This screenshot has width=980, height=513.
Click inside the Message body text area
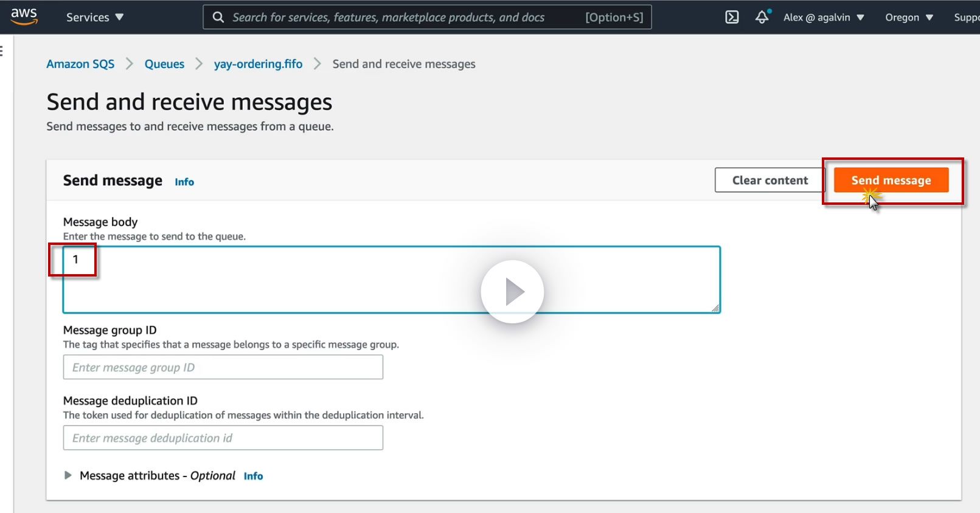tap(392, 280)
